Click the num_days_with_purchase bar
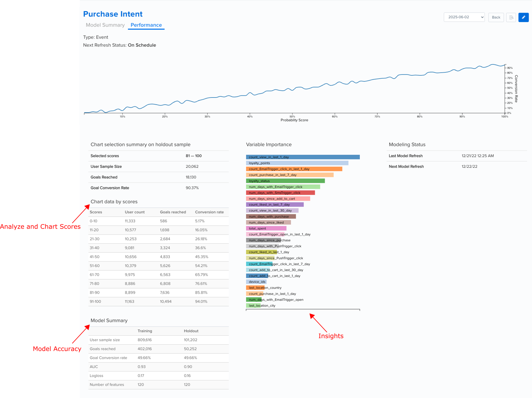 click(x=271, y=217)
